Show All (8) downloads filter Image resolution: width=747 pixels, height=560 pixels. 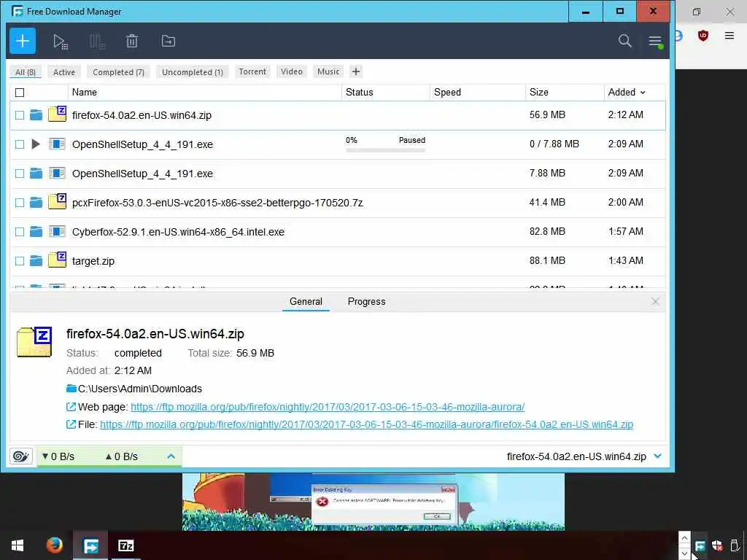point(26,72)
